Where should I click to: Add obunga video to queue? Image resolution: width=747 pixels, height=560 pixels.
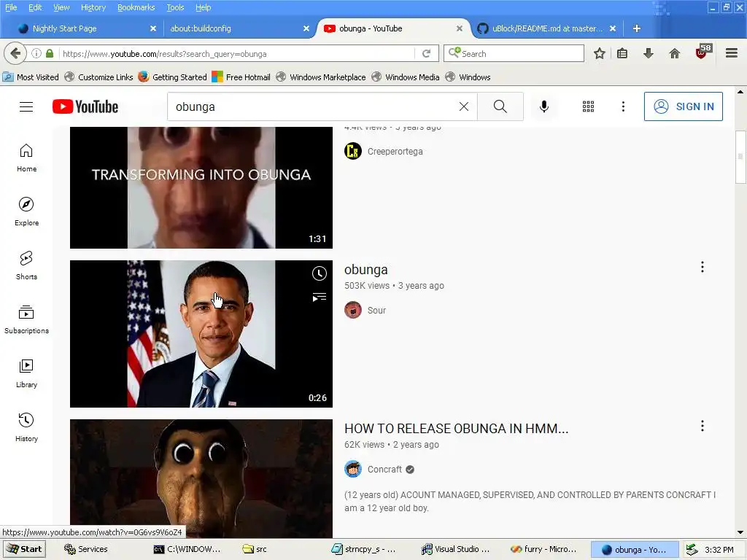320,297
